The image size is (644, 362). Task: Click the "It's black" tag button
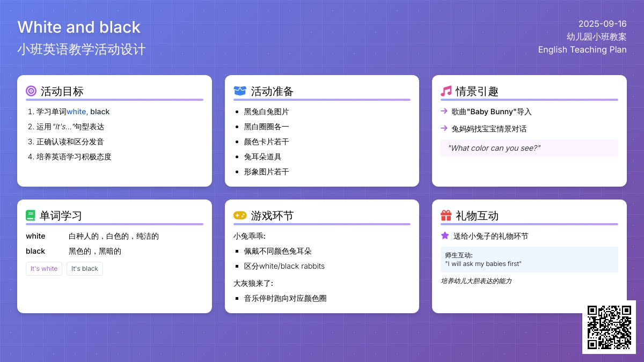85,269
